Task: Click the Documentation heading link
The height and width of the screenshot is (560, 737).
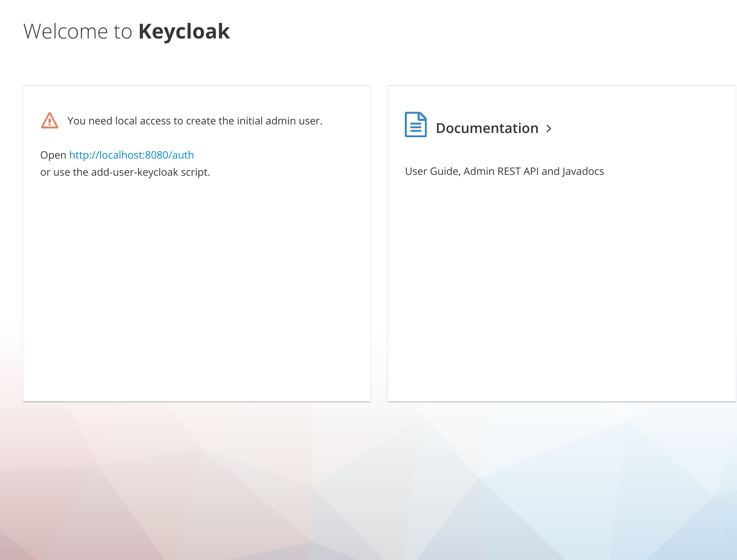Action: 488,128
